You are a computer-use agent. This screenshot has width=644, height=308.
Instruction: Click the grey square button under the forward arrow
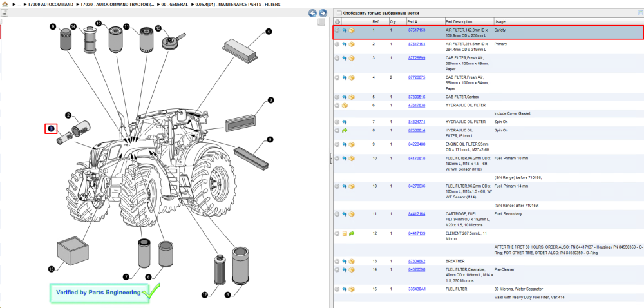coord(321,22)
